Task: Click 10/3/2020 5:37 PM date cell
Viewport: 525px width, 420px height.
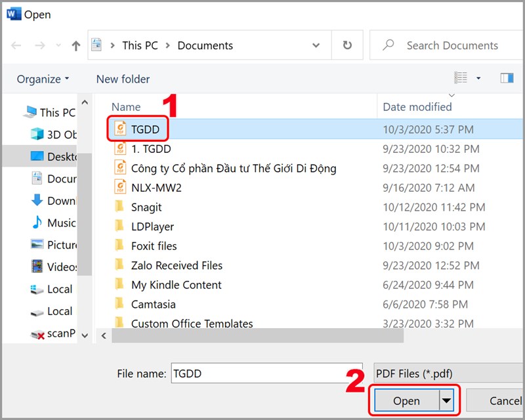Action: tap(428, 129)
